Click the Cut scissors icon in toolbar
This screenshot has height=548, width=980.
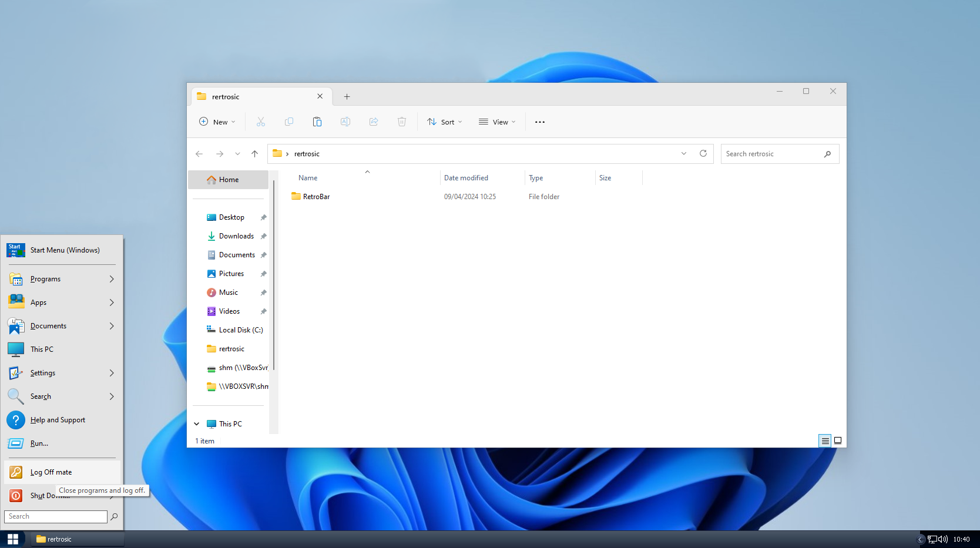tap(261, 122)
